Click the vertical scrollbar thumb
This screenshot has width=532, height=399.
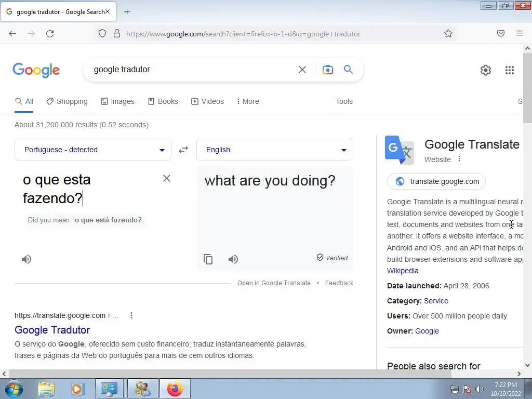[527, 88]
